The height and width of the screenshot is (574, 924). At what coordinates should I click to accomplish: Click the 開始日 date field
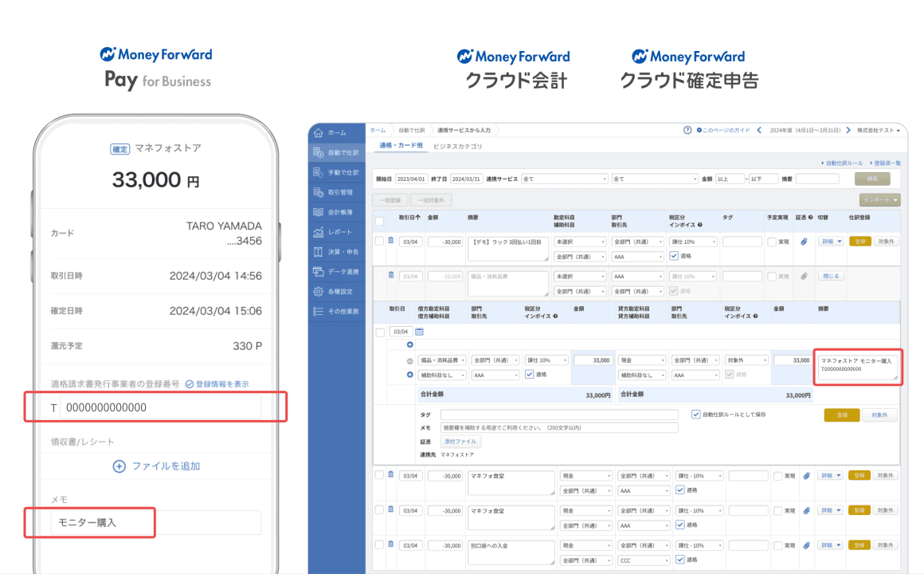click(410, 179)
